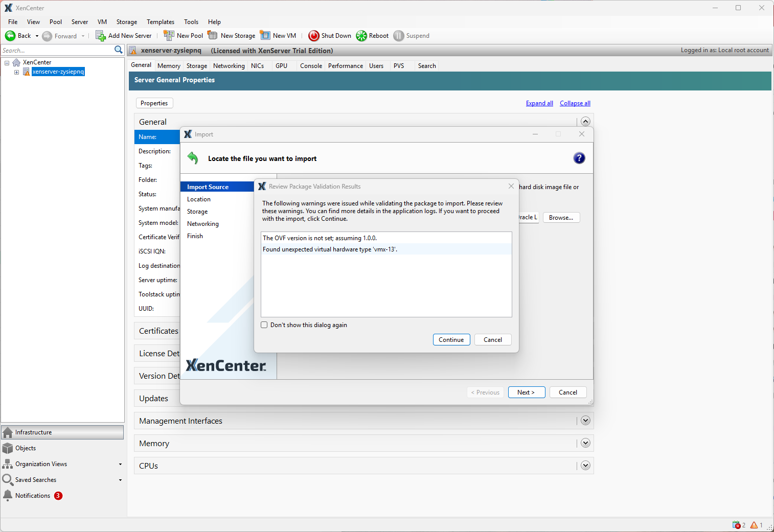Click the Expand all link

point(539,103)
